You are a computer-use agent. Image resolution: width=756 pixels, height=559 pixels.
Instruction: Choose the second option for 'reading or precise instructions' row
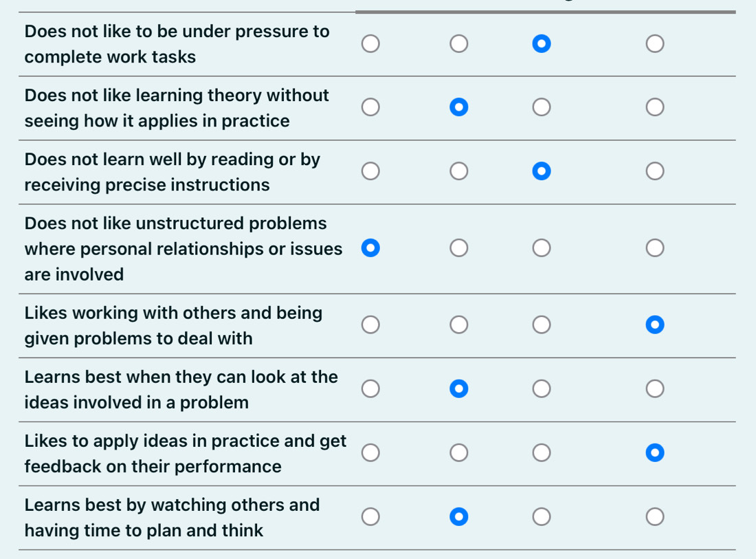[x=459, y=171]
